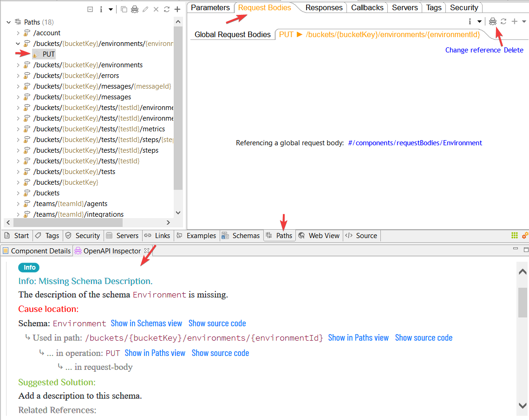The image size is (529, 420).
Task: Switch to the Responses tab
Action: (324, 7)
